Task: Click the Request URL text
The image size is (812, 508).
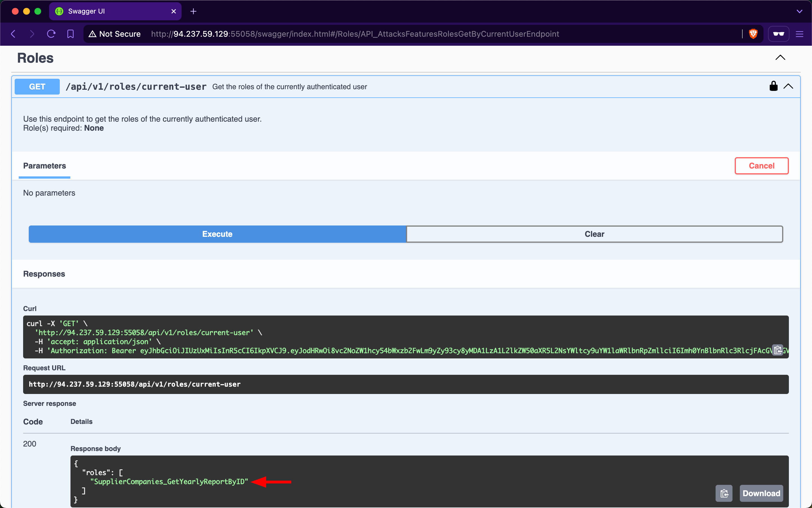Action: pyautogui.click(x=134, y=384)
